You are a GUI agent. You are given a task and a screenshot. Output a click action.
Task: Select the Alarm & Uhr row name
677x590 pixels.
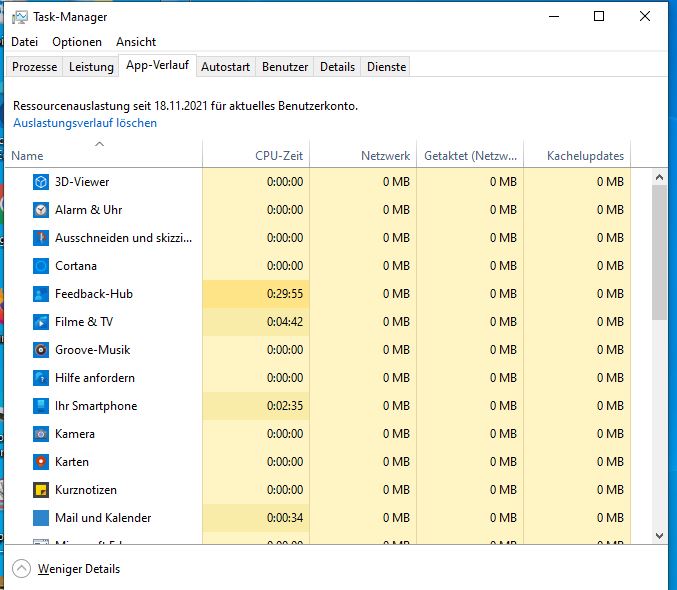89,210
